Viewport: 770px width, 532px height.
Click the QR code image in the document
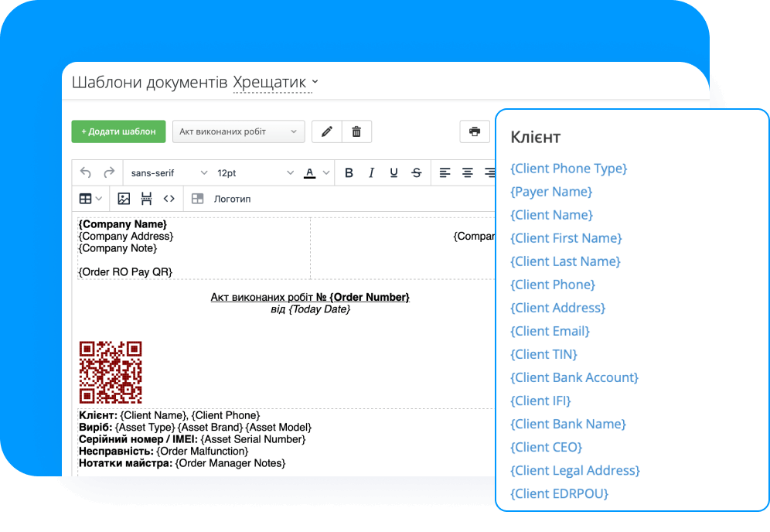click(111, 372)
